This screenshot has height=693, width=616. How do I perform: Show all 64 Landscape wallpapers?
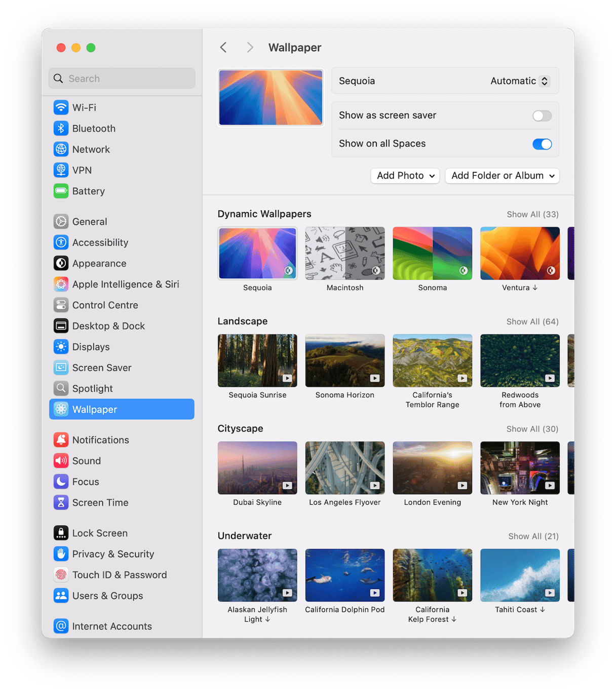[532, 322]
